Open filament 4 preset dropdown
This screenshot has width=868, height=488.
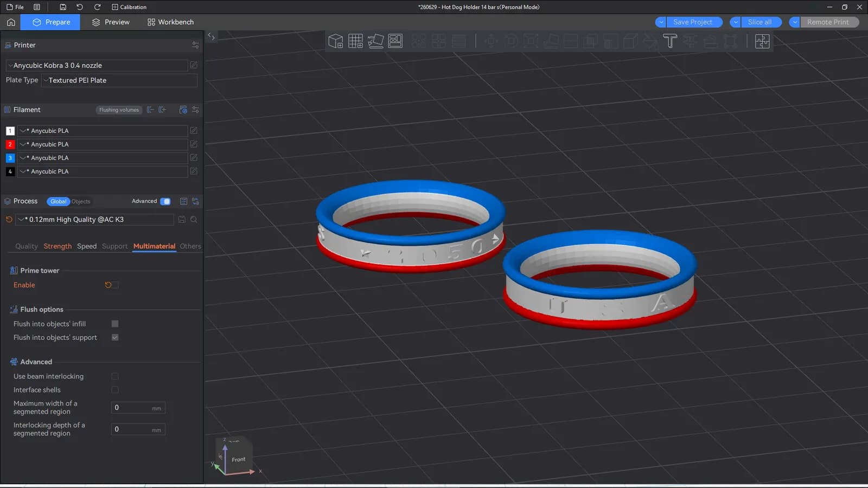point(103,171)
